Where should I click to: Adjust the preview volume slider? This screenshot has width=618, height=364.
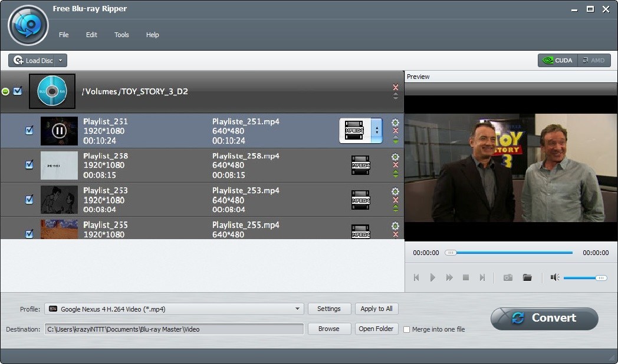[584, 277]
